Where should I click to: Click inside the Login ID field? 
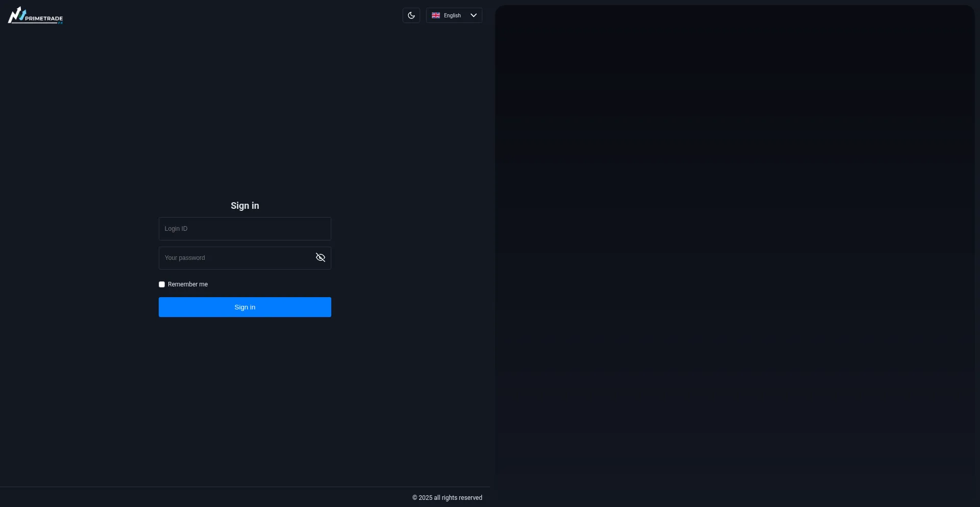pyautogui.click(x=245, y=229)
